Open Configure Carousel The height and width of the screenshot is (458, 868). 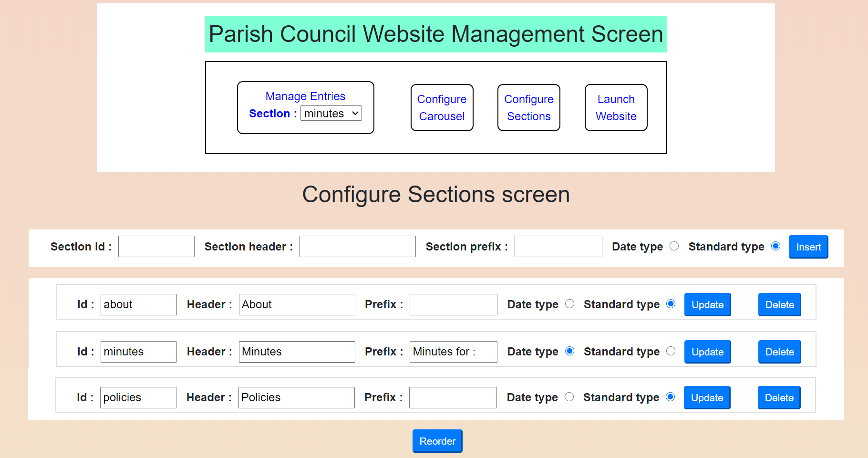442,108
